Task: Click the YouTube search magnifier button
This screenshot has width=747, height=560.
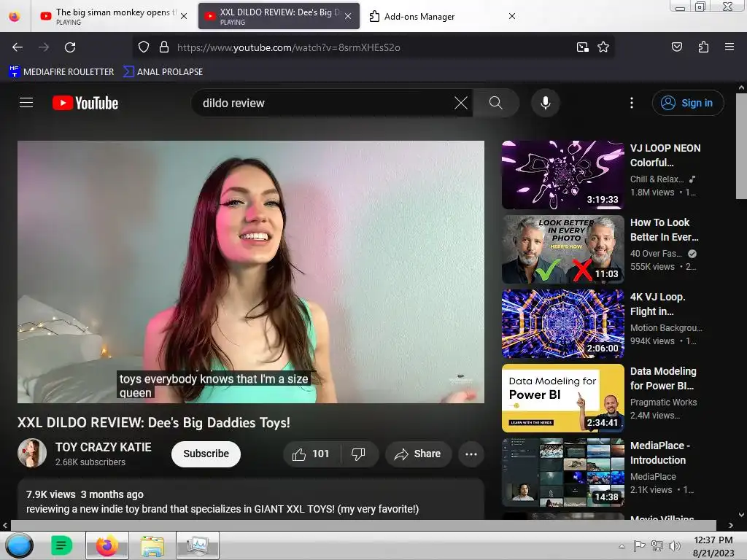Action: point(495,103)
